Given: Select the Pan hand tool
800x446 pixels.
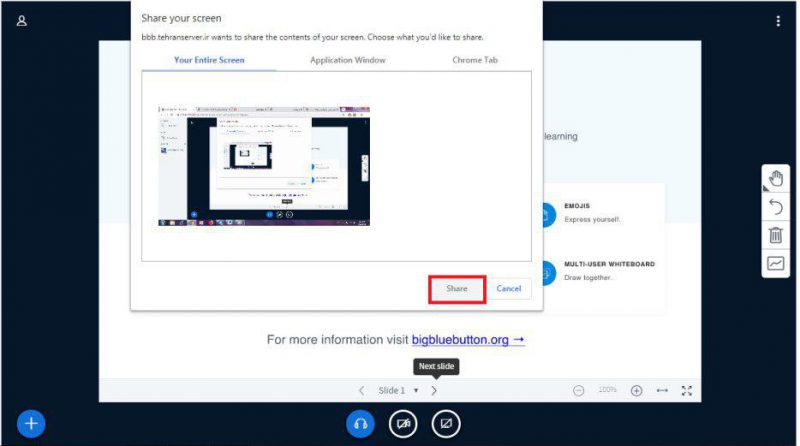Looking at the screenshot, I should pyautogui.click(x=776, y=179).
